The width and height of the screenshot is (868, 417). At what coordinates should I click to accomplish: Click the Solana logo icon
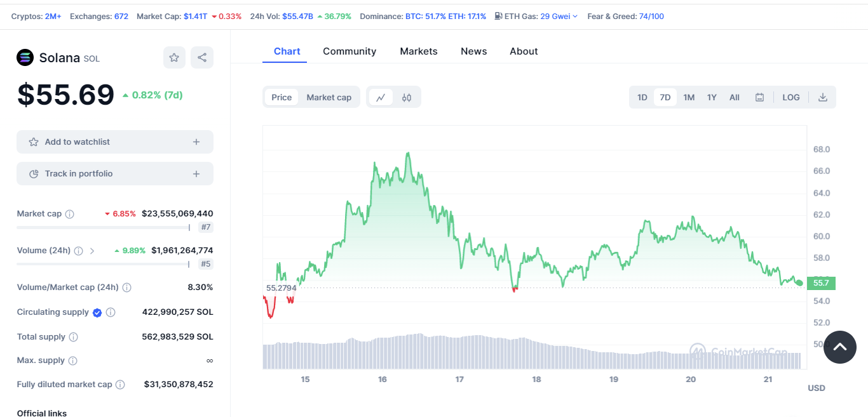(x=25, y=58)
